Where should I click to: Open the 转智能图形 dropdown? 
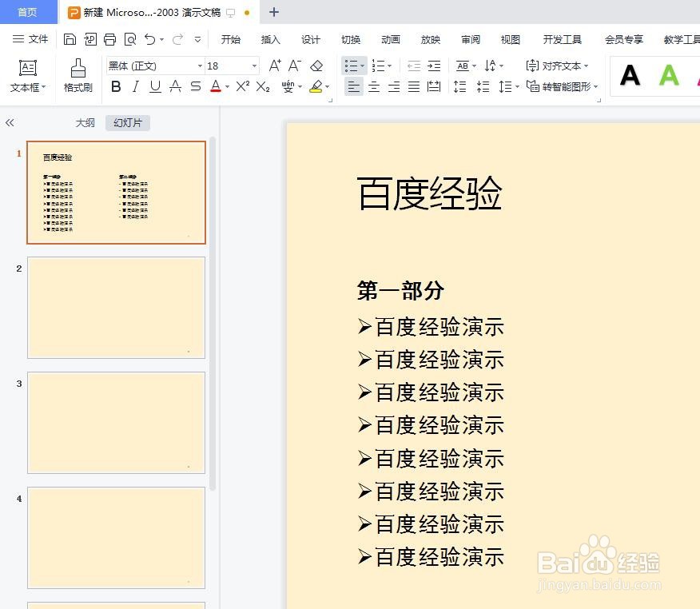(562, 86)
